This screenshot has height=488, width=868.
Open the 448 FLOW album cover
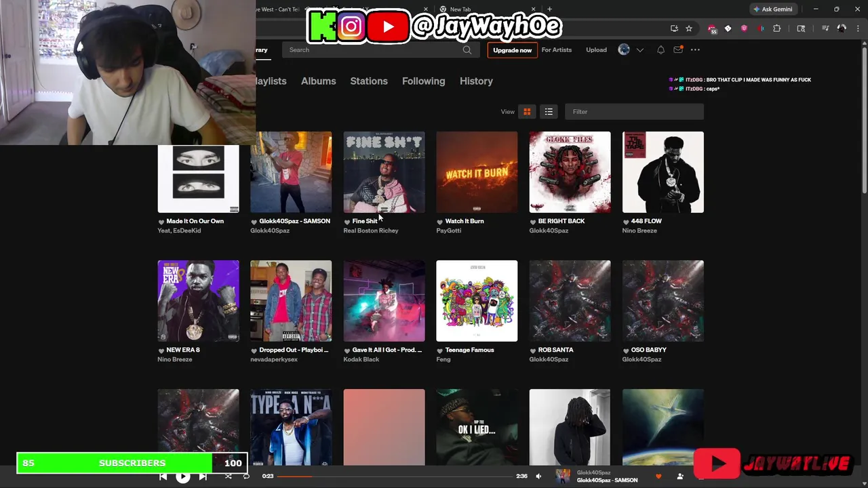663,172
